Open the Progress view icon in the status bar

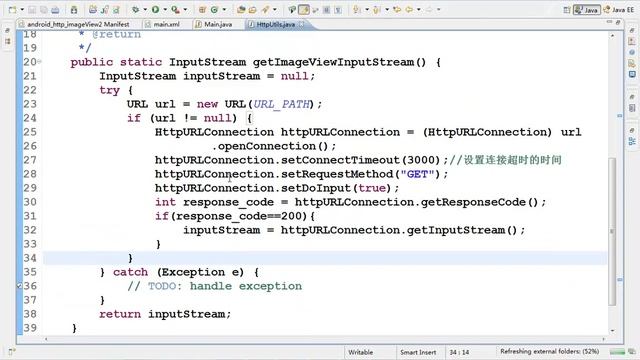[x=631, y=352]
